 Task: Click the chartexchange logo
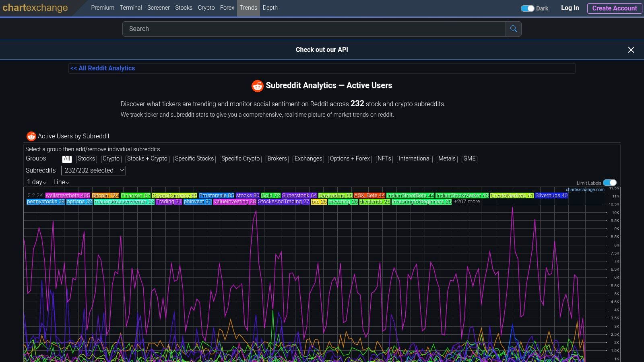[x=35, y=8]
